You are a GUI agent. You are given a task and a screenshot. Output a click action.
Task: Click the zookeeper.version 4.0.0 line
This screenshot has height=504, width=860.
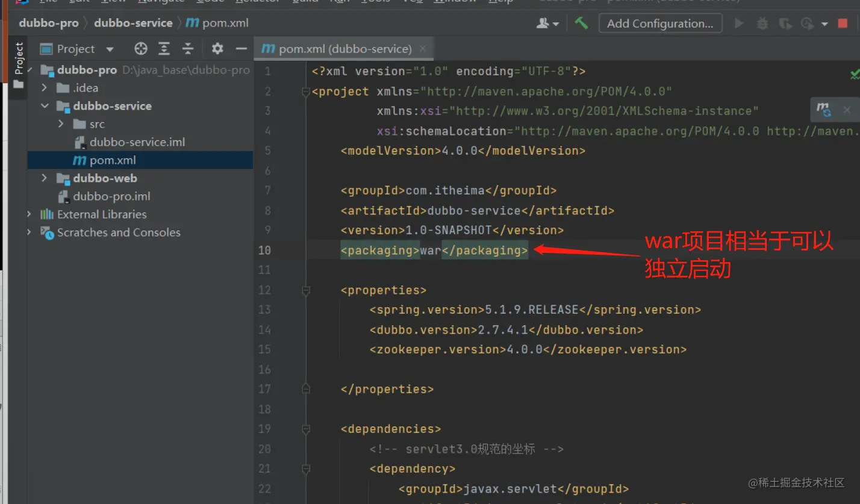[x=528, y=349]
